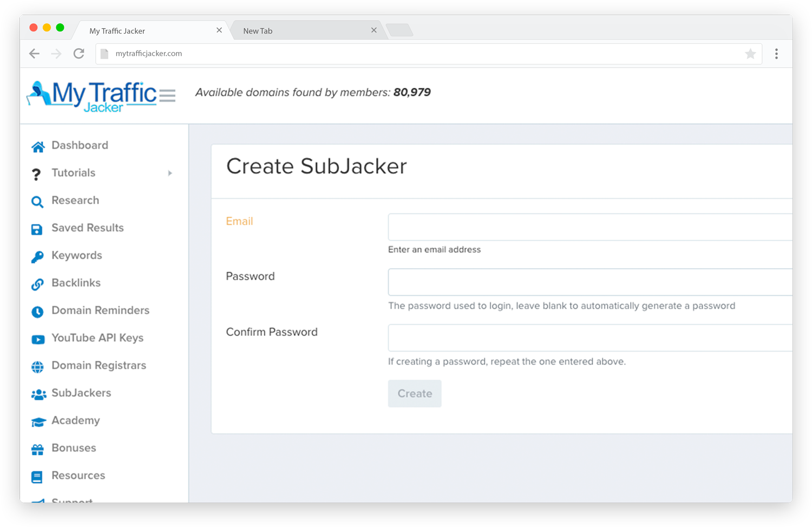This screenshot has height=527, width=812.
Task: Click the 'Enter an email address' hint
Action: click(x=434, y=250)
